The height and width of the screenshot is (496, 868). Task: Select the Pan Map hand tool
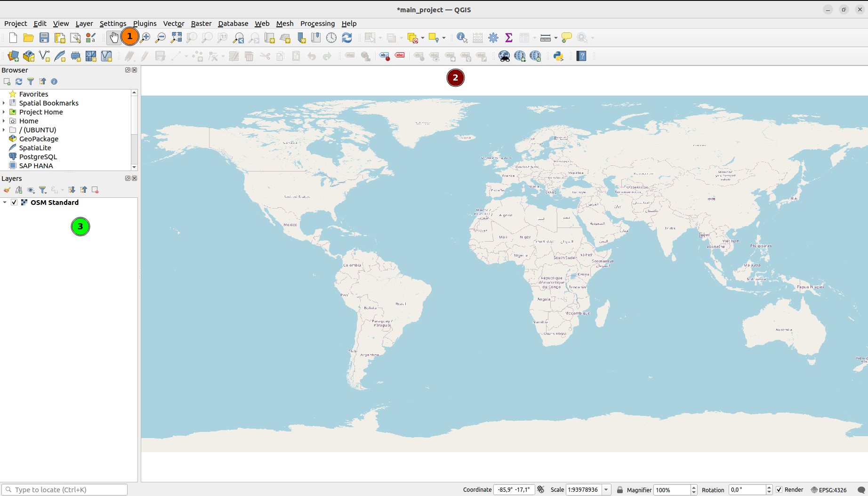[113, 38]
